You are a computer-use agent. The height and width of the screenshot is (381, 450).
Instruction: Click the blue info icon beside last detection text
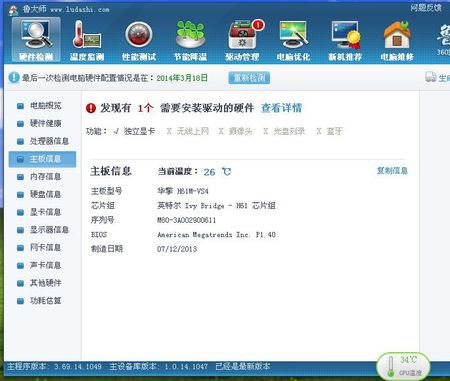[14, 78]
